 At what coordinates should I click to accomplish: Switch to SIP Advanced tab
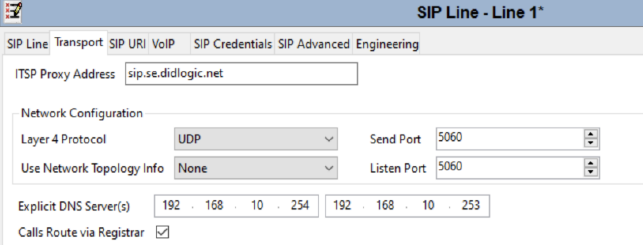coord(314,44)
